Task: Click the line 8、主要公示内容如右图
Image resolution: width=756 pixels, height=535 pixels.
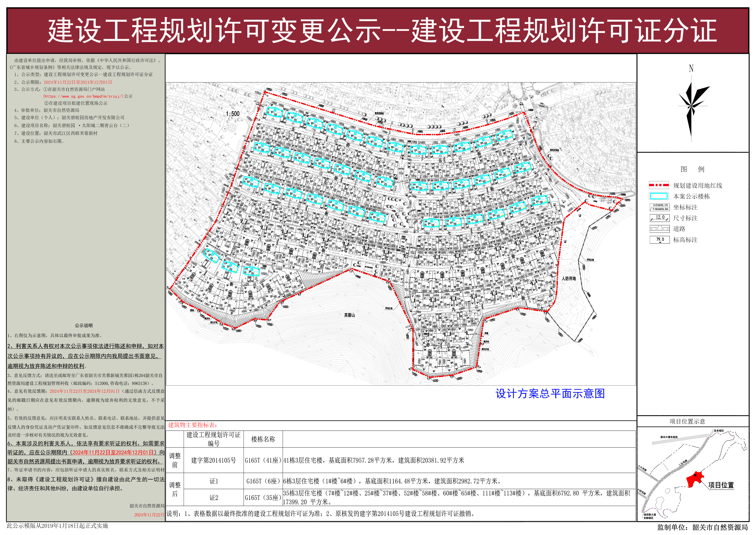Action: [40, 141]
